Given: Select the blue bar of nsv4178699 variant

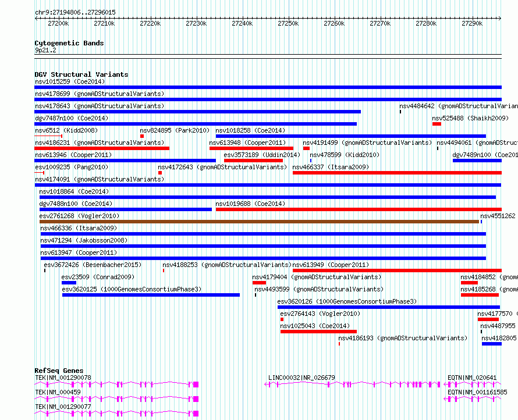Looking at the screenshot, I should 268,99.
